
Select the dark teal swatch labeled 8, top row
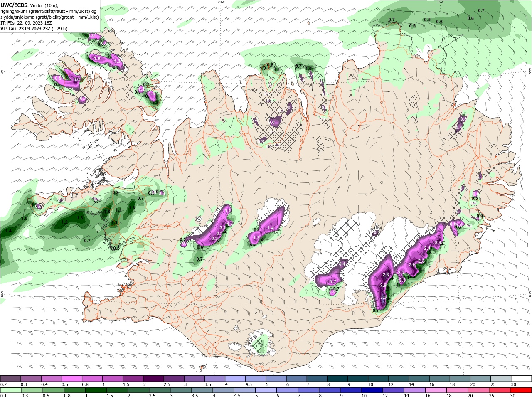click(337, 379)
